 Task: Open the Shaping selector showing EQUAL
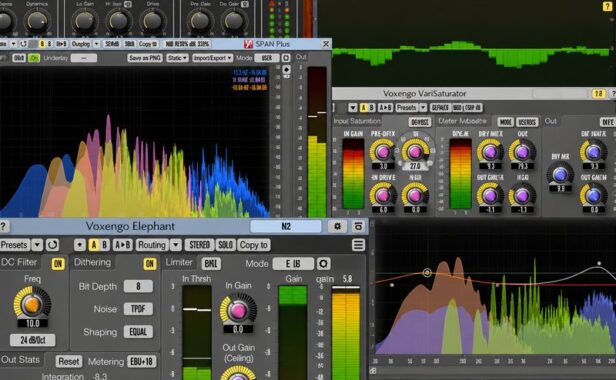pos(138,332)
